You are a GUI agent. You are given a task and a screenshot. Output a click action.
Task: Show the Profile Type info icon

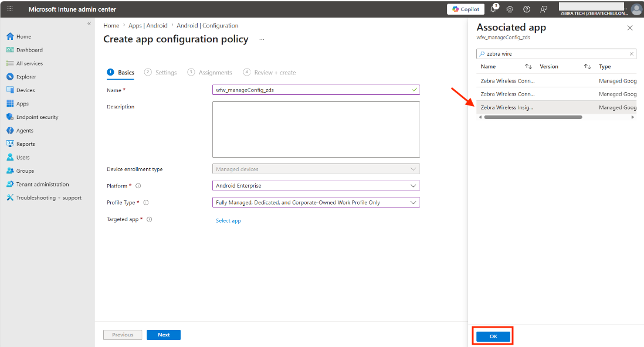[146, 202]
